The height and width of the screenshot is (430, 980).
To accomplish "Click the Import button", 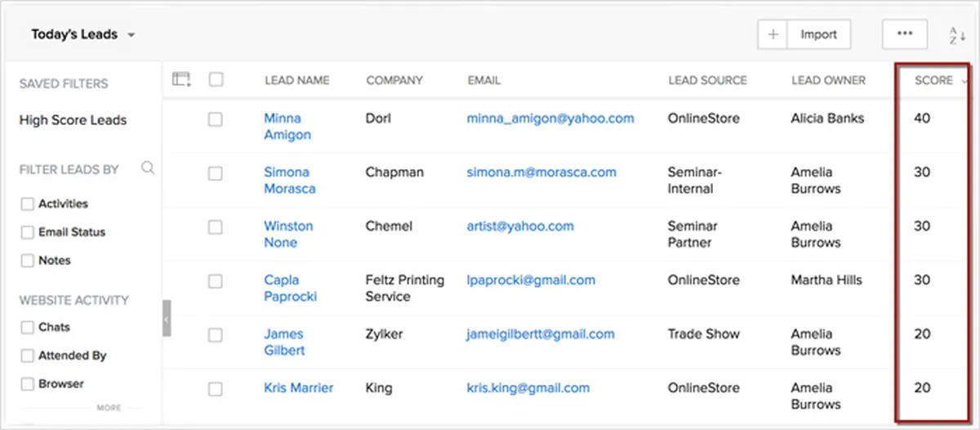I will tap(818, 34).
